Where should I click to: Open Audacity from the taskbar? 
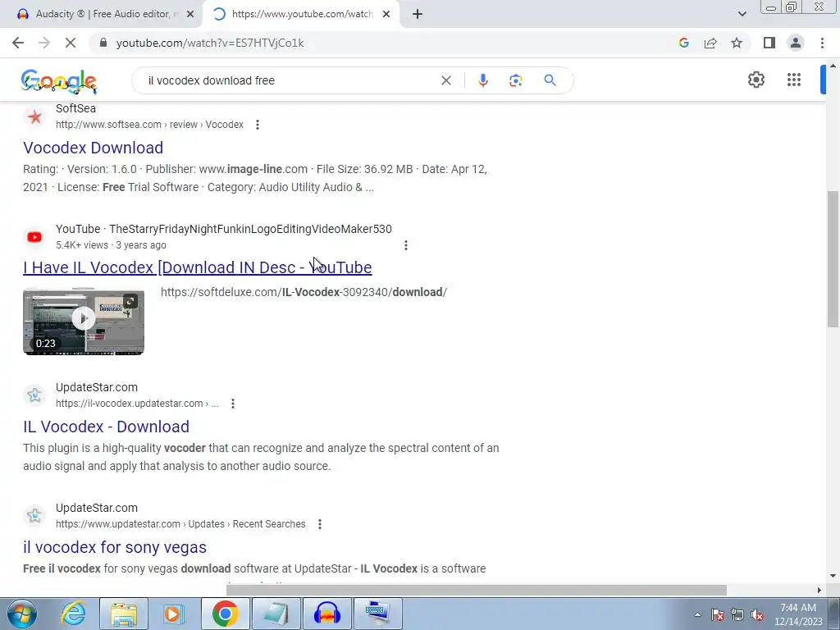click(327, 614)
